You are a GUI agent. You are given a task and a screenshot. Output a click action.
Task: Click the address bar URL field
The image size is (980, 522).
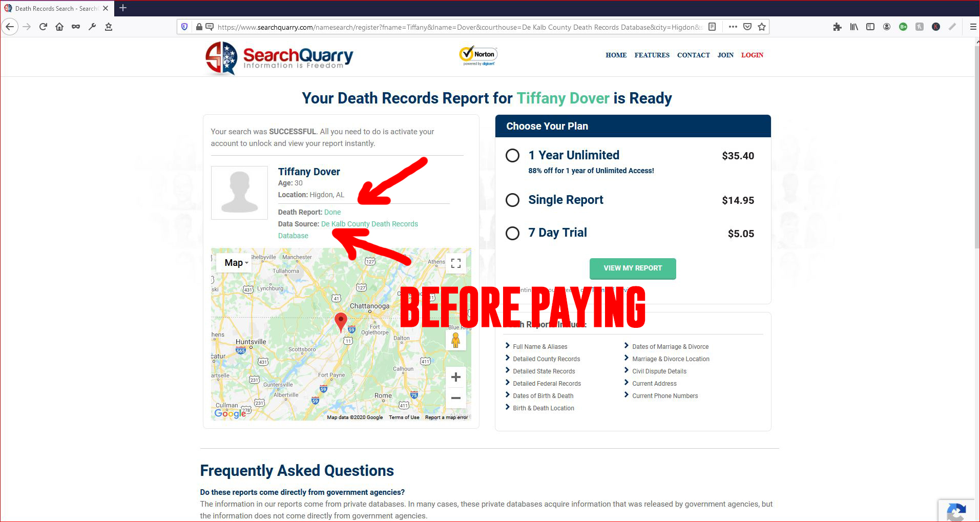point(460,27)
